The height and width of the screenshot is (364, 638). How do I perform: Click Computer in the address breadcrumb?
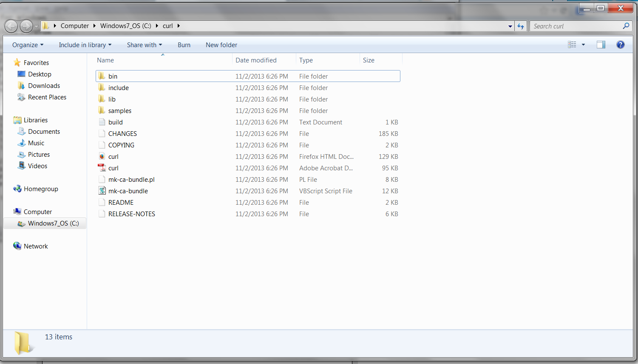tap(75, 26)
